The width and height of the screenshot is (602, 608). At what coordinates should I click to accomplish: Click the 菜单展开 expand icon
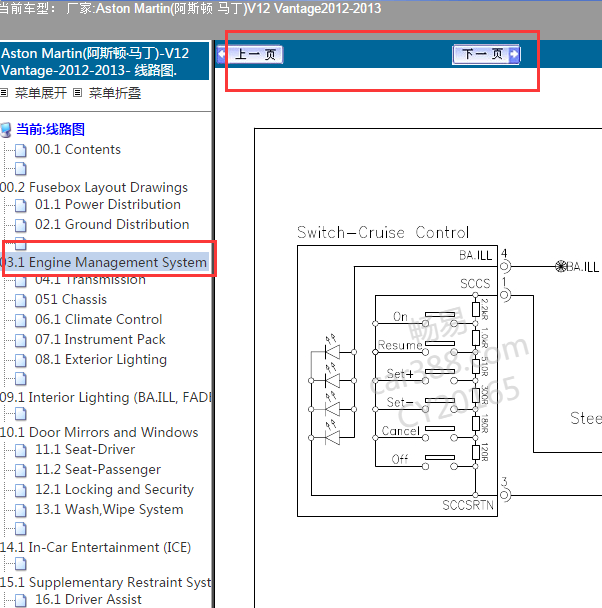tap(4, 93)
